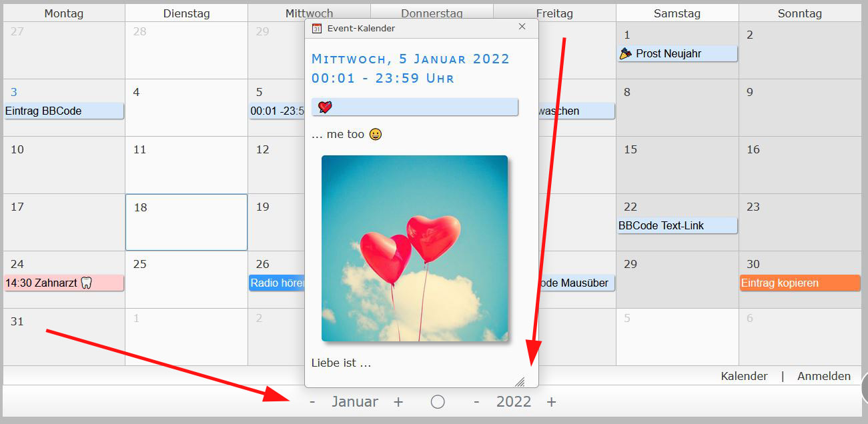Open the blue Radio hören event
The height and width of the screenshot is (424, 868).
[277, 283]
